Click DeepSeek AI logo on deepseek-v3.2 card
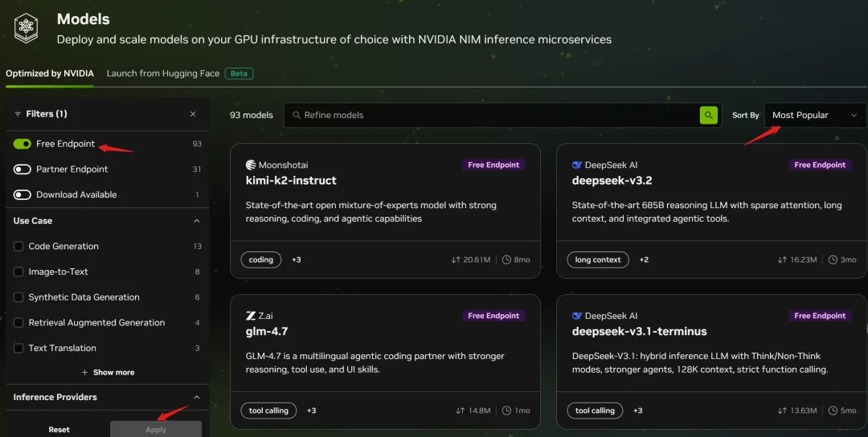 point(577,165)
